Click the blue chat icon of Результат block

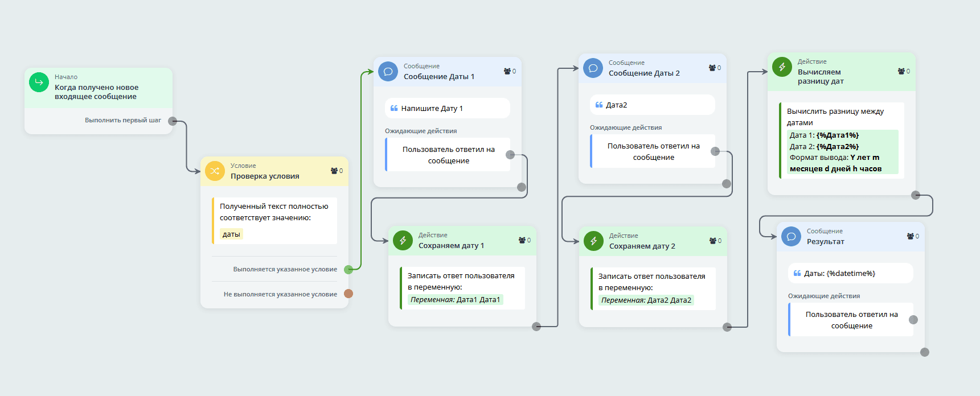click(791, 236)
